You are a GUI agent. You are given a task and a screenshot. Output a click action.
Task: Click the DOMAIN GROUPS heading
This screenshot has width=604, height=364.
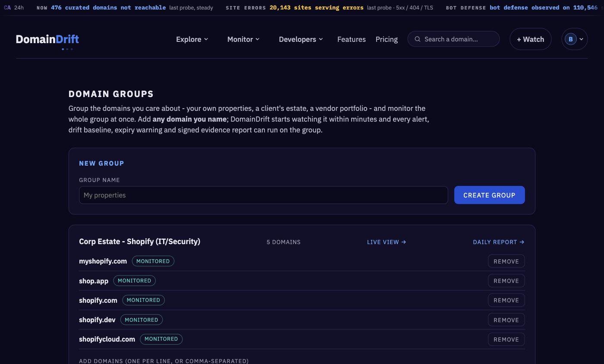pyautogui.click(x=111, y=94)
